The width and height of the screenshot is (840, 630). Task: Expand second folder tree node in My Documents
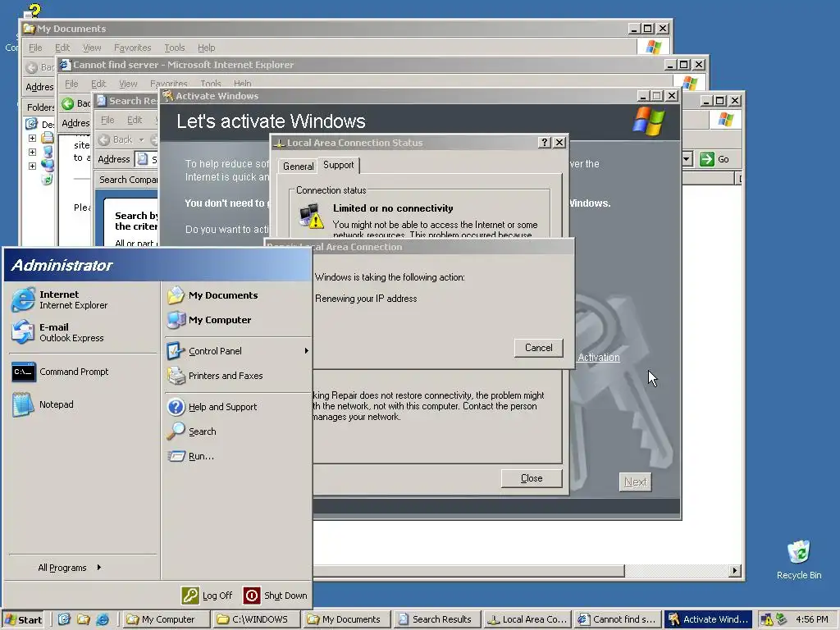click(x=32, y=152)
